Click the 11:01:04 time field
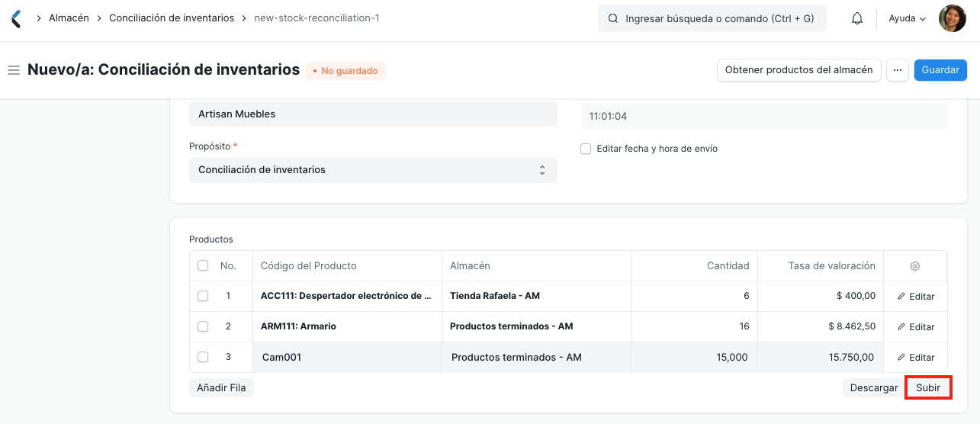980x424 pixels. pos(763,117)
